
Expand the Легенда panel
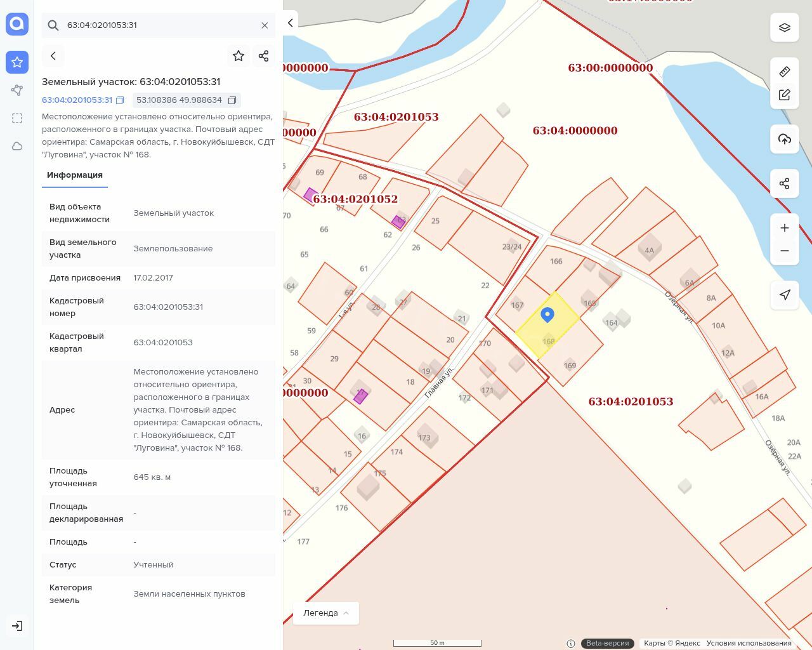click(x=326, y=613)
